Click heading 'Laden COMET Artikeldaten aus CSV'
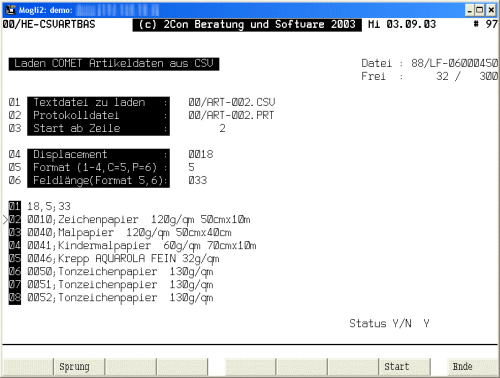Viewport: 500px width, 378px height. pos(114,64)
